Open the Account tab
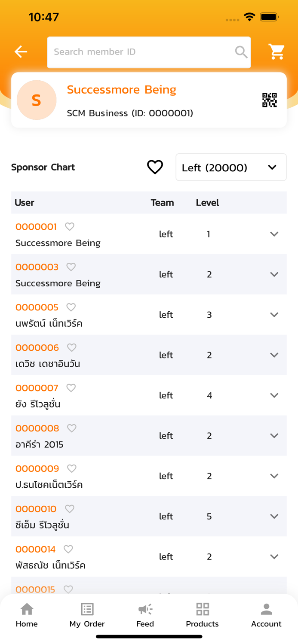The height and width of the screenshot is (644, 298). [x=266, y=614]
